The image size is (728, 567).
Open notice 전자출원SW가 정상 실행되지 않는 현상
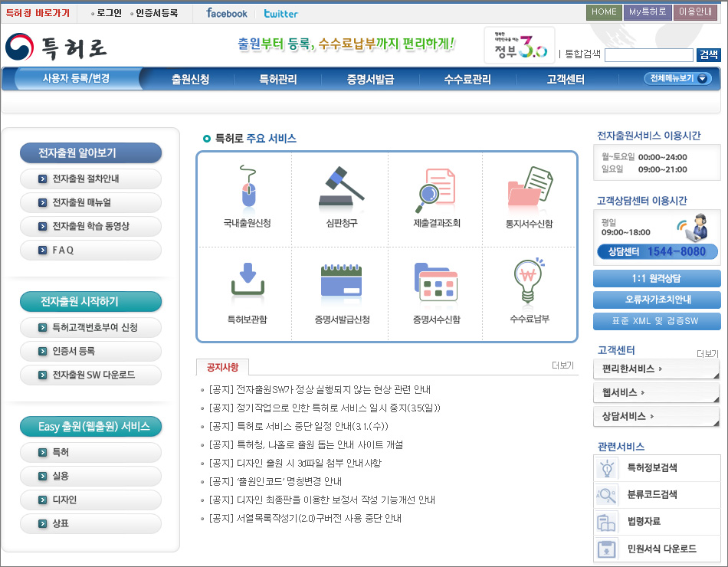click(320, 389)
